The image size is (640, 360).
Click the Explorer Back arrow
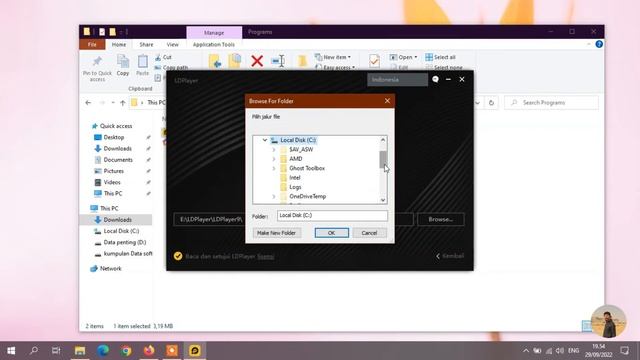pos(88,103)
